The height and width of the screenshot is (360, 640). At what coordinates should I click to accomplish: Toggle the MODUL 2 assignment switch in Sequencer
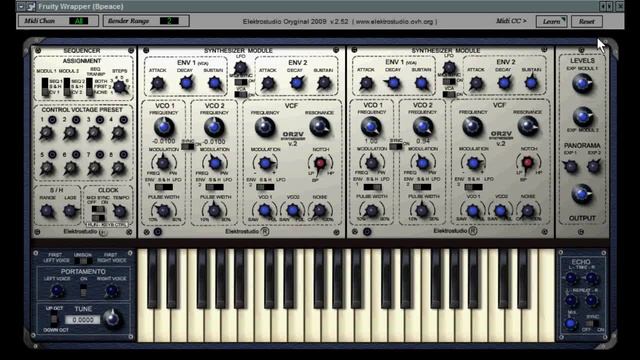coord(67,87)
